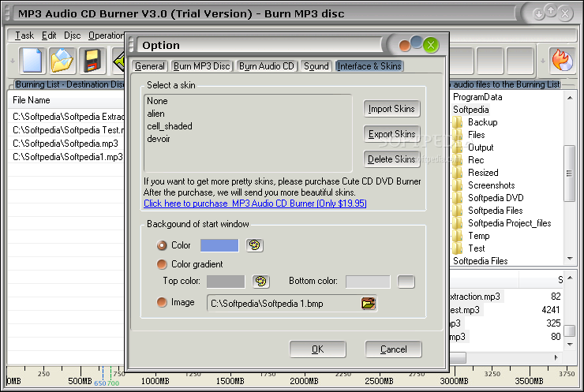This screenshot has height=392, width=584.
Task: Open the Task menu
Action: [x=24, y=35]
